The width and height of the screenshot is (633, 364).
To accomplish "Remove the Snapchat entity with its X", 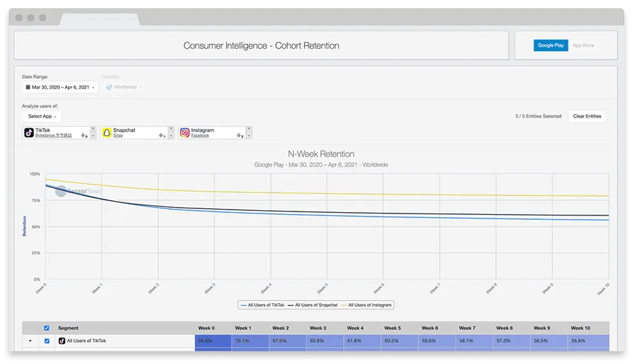I will pyautogui.click(x=171, y=129).
